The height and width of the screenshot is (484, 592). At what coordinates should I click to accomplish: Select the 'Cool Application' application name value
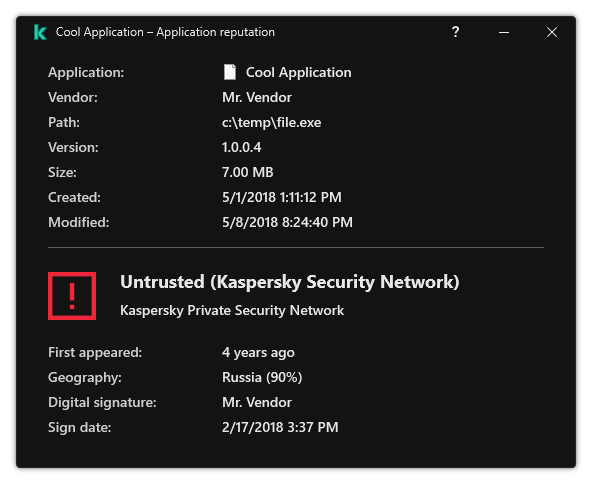299,72
